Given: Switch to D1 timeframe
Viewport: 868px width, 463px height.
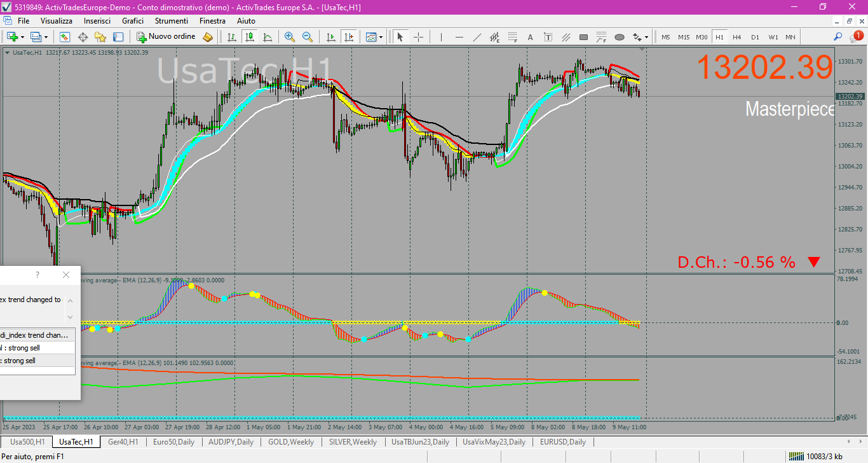Looking at the screenshot, I should [755, 37].
